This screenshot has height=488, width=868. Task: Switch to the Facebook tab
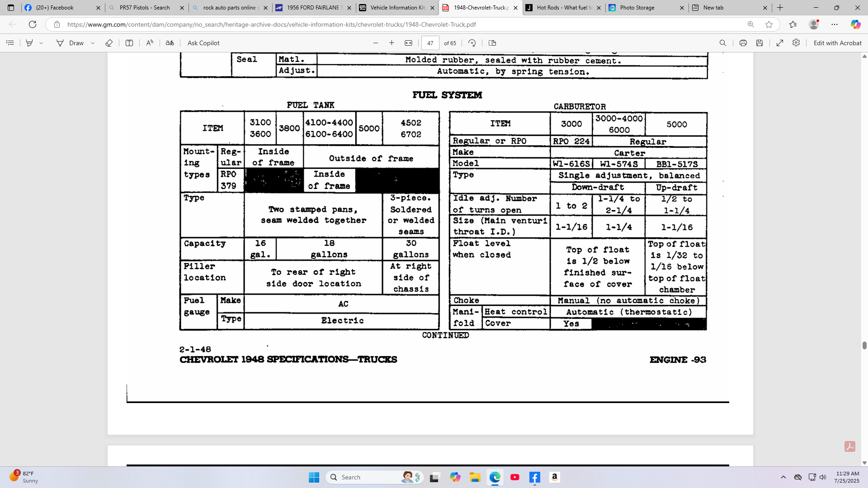[x=62, y=8]
